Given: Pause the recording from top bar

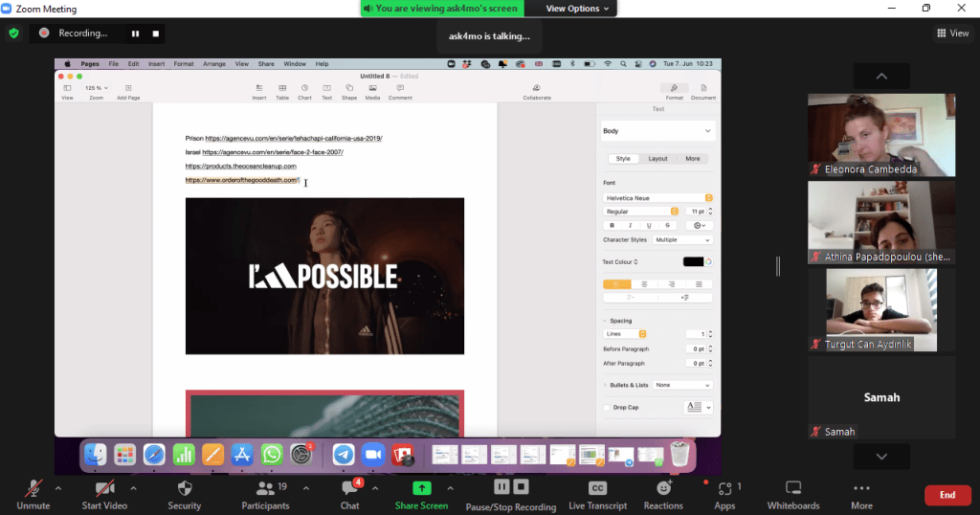Looking at the screenshot, I should coord(135,34).
